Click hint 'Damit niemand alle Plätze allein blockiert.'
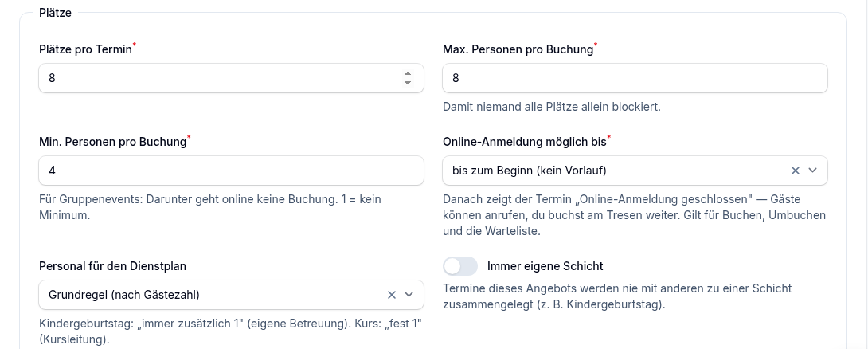Viewport: 868px width, 349px height. 552,106
